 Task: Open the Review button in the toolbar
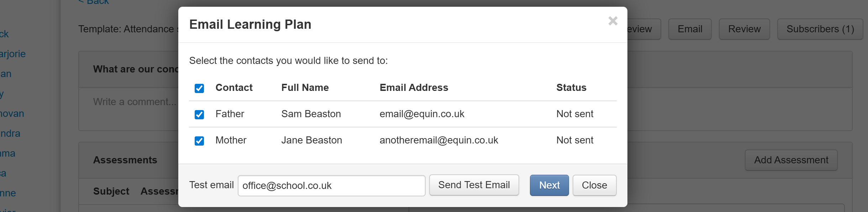tap(744, 29)
